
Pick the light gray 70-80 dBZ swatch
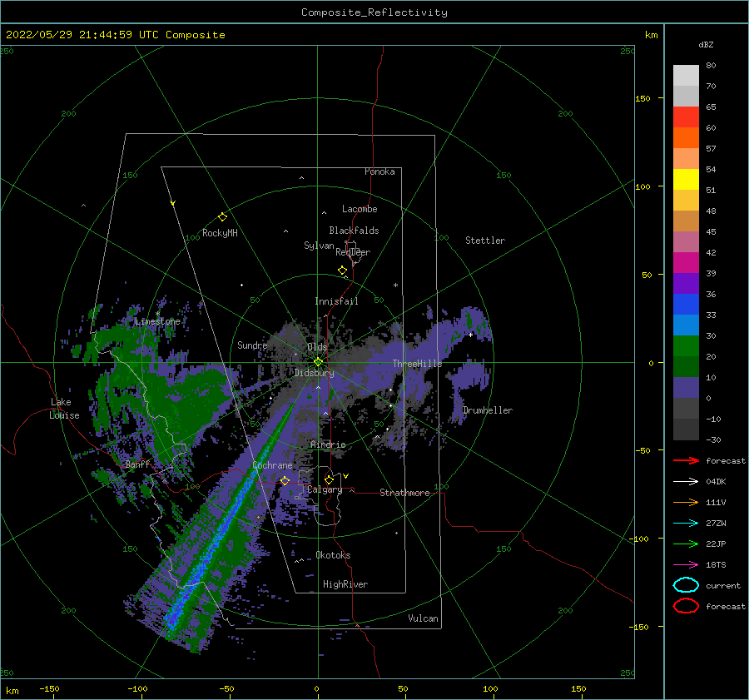pyautogui.click(x=686, y=76)
